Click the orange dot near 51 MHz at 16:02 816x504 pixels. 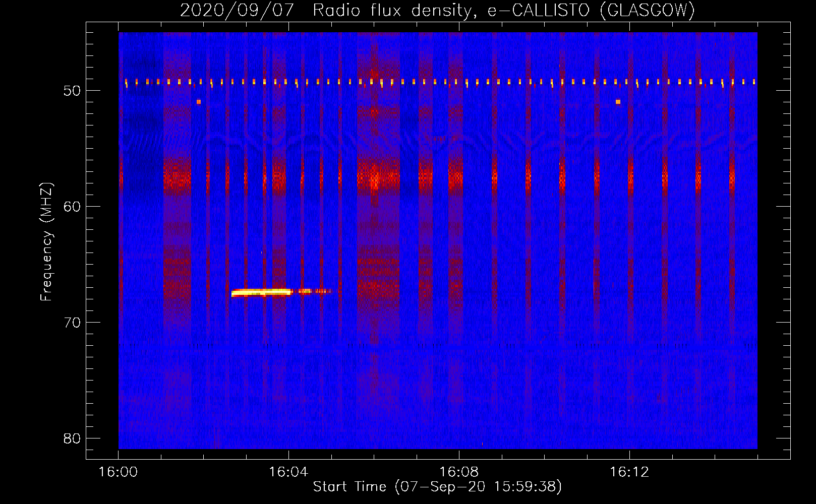199,102
